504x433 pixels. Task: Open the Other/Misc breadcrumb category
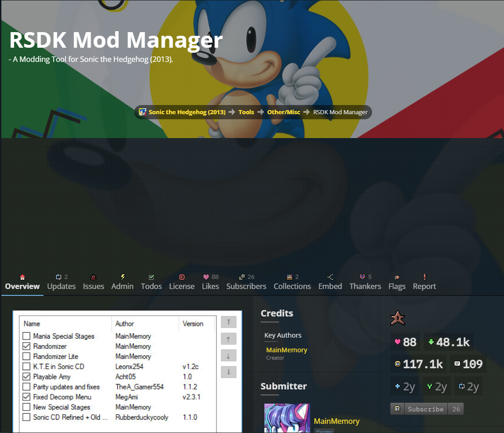tap(284, 112)
